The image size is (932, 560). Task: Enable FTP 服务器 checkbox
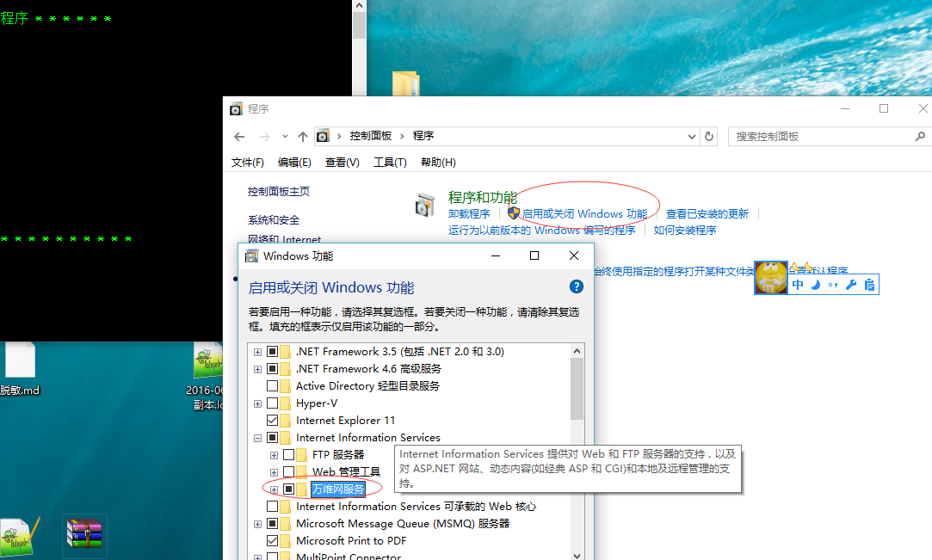pos(289,455)
